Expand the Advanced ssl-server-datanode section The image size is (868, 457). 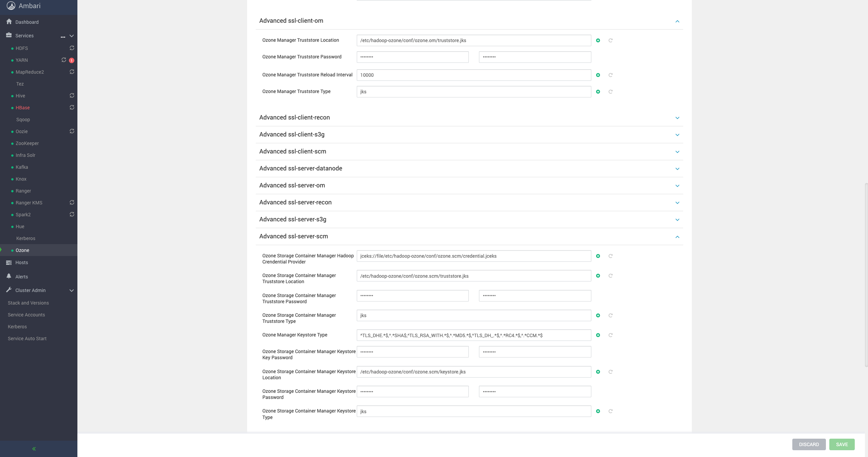pyautogui.click(x=469, y=168)
